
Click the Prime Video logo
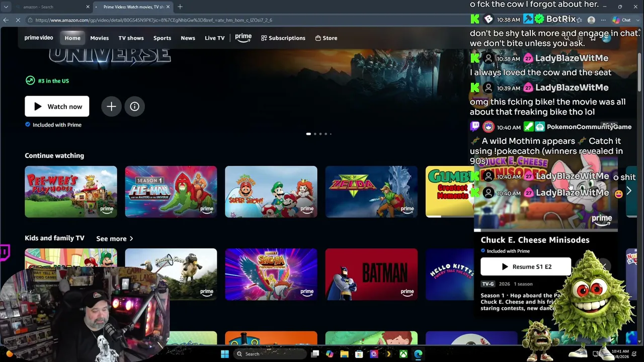point(39,38)
